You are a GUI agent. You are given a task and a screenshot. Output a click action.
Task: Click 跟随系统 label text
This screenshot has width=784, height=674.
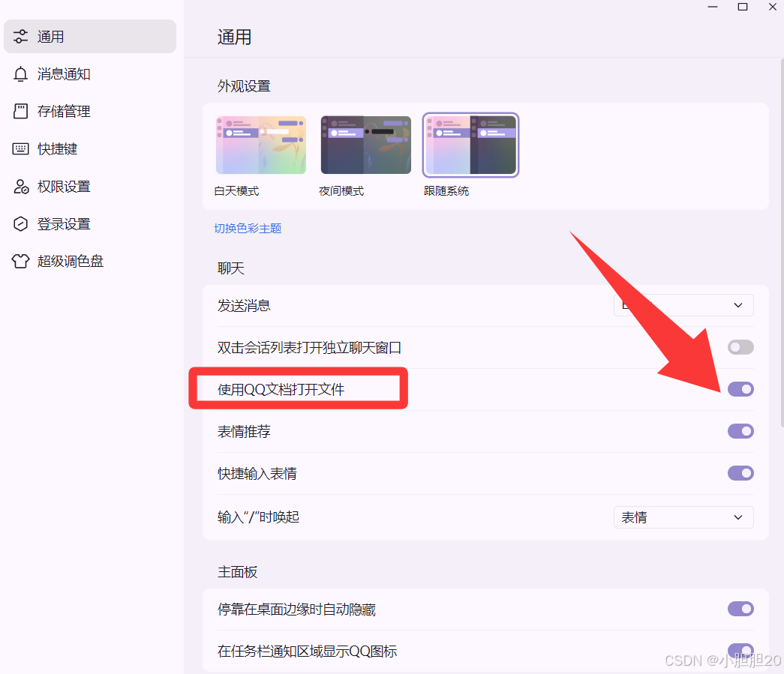[446, 191]
